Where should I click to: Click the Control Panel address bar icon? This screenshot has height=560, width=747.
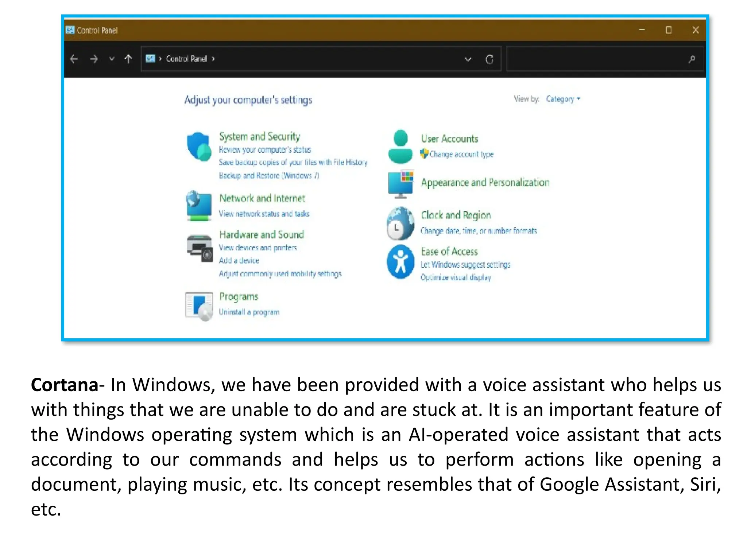click(150, 58)
